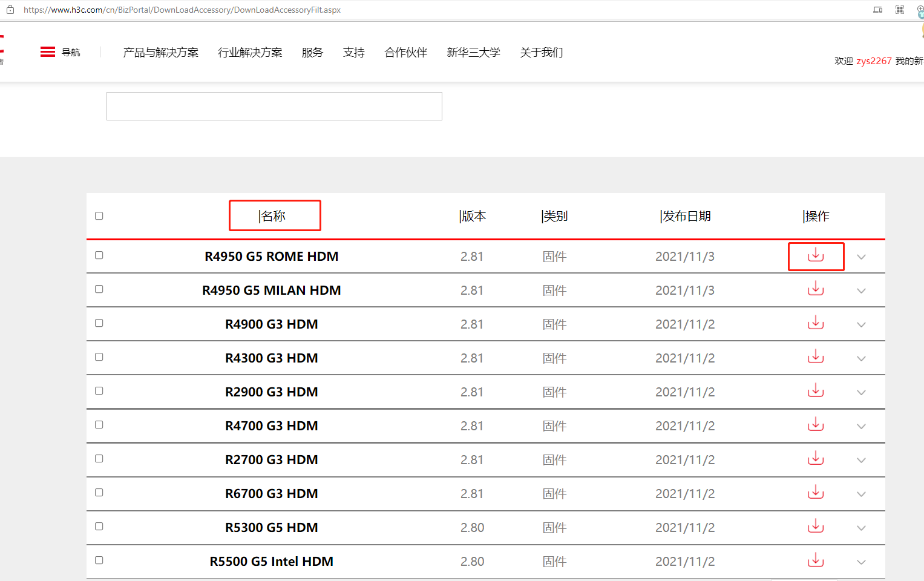
Task: Check the box for R4950 G5 ROME HDM
Action: click(x=99, y=255)
